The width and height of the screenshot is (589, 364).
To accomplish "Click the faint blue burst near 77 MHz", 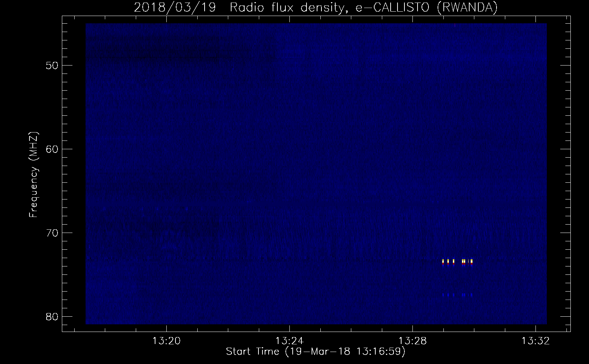I will 457,294.
